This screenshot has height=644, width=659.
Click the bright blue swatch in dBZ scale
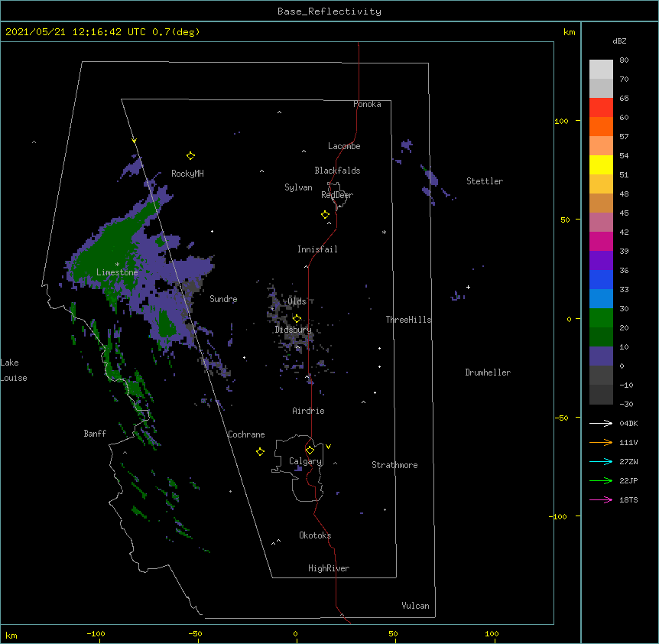tap(601, 279)
